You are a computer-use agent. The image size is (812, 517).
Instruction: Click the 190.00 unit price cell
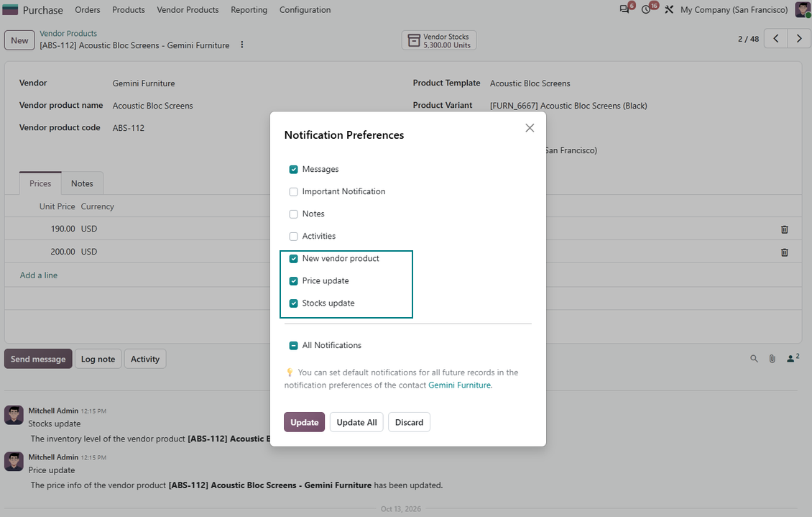coord(63,229)
